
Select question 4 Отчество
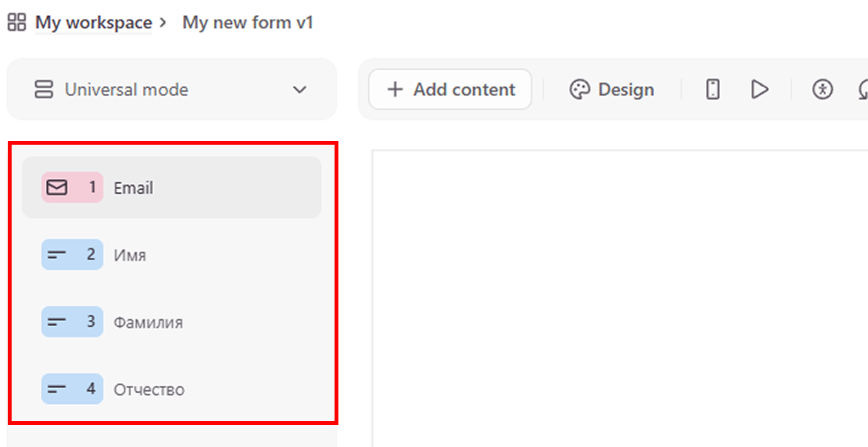pos(172,390)
